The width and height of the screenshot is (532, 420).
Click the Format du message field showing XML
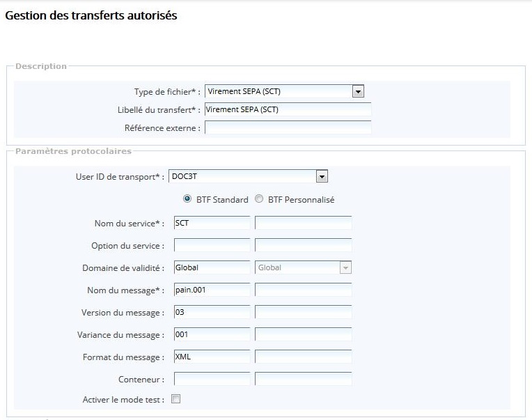(212, 357)
